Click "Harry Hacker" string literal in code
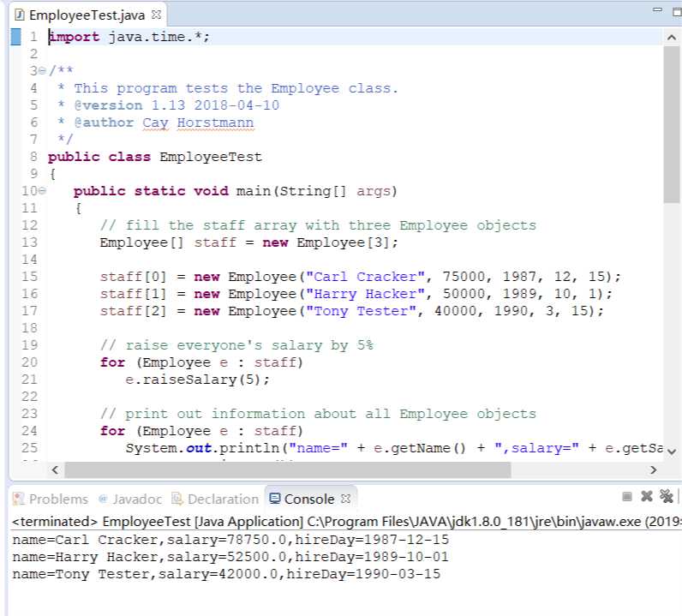The width and height of the screenshot is (682, 616). click(365, 294)
